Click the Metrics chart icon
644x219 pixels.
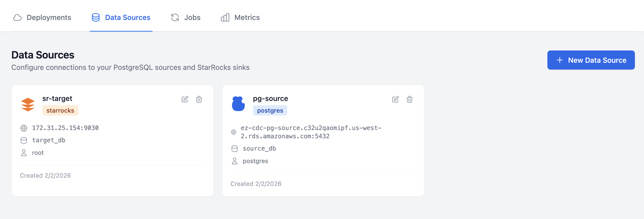225,17
